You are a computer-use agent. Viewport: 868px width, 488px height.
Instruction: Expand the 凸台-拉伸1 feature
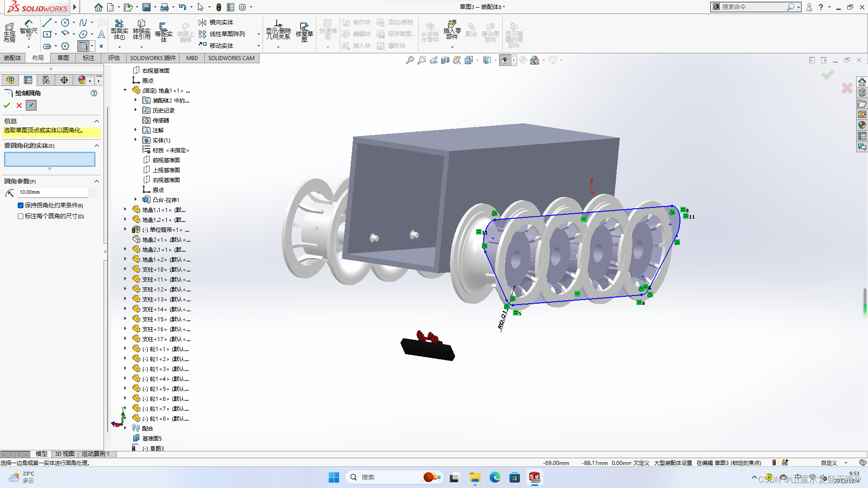click(135, 199)
